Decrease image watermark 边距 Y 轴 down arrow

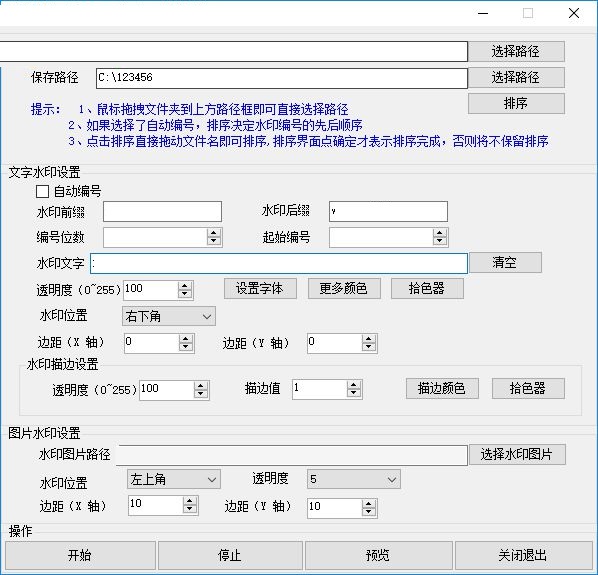click(x=369, y=512)
